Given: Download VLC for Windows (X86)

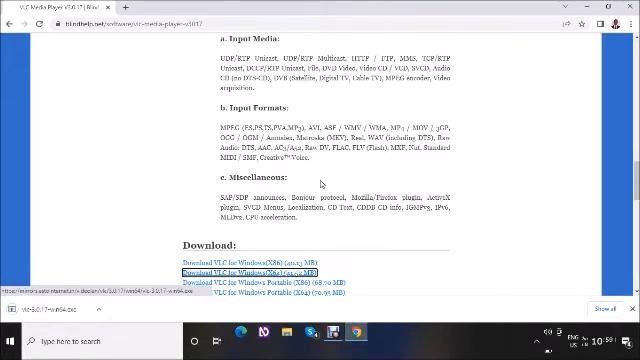Looking at the screenshot, I should click(x=250, y=262).
